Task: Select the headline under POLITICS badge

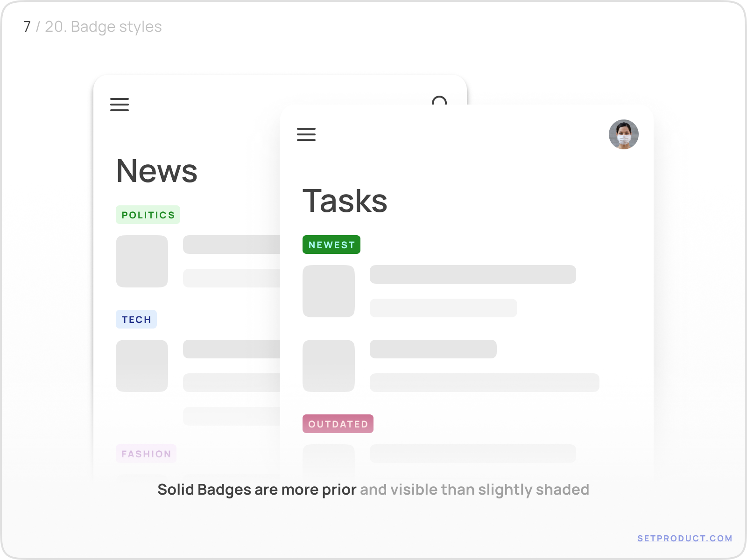Action: 232,244
